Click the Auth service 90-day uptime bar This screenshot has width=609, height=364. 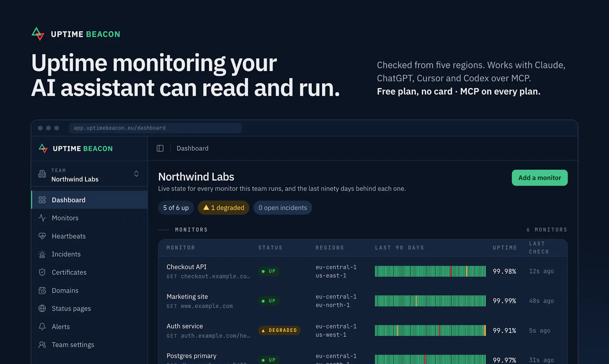pyautogui.click(x=430, y=331)
